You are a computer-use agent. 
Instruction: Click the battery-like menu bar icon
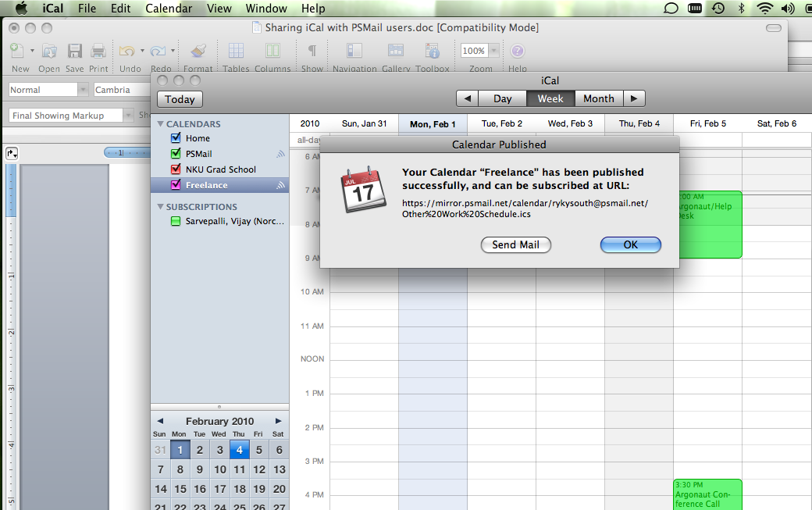coord(694,9)
